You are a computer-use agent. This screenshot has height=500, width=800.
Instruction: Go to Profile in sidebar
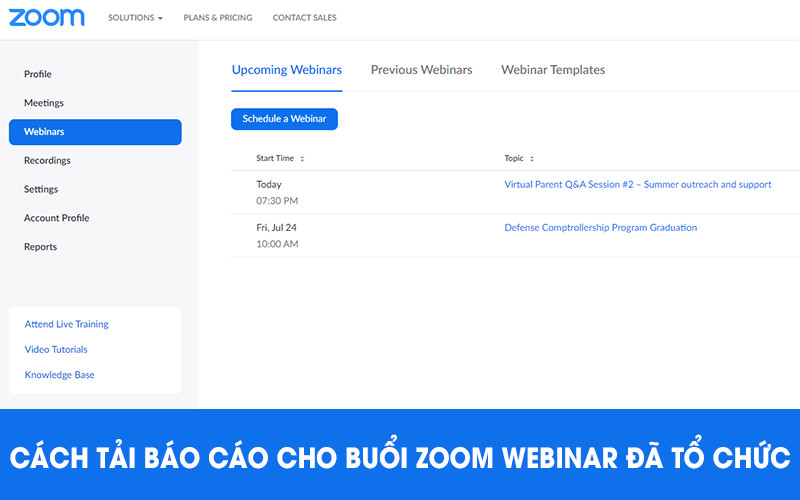(x=38, y=74)
